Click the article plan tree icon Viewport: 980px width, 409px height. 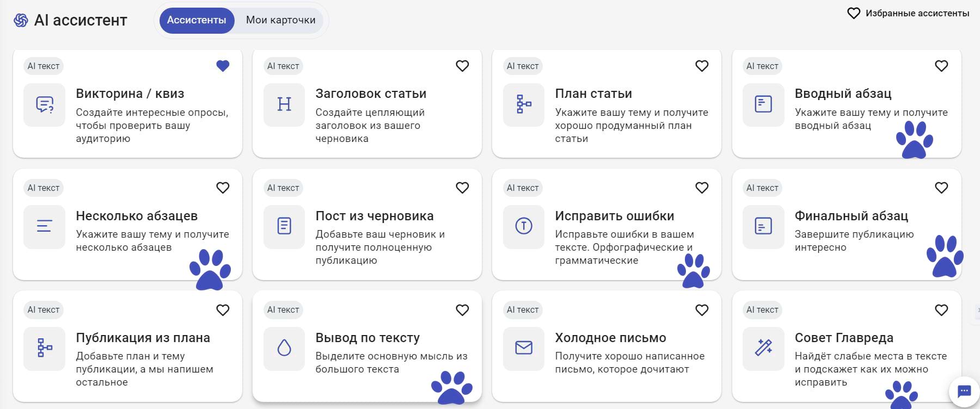click(524, 104)
